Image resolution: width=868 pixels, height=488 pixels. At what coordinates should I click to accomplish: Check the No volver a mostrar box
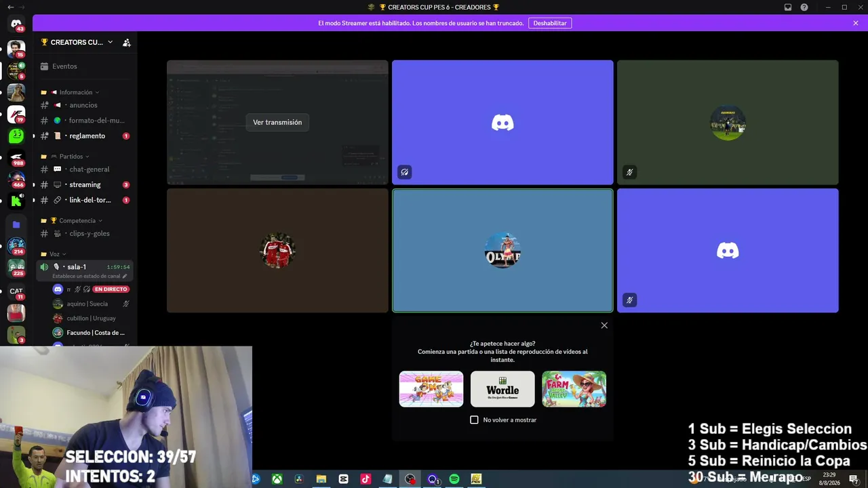[474, 420]
